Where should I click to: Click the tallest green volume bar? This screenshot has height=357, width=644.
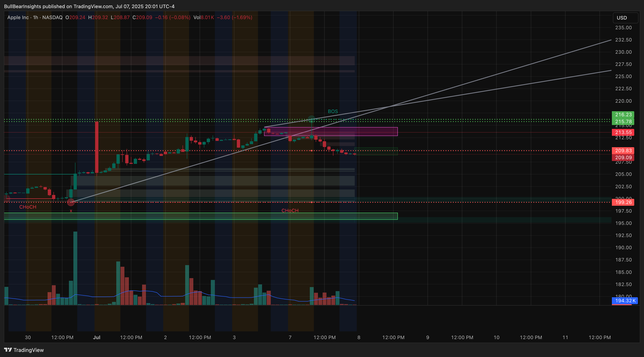pyautogui.click(x=75, y=268)
